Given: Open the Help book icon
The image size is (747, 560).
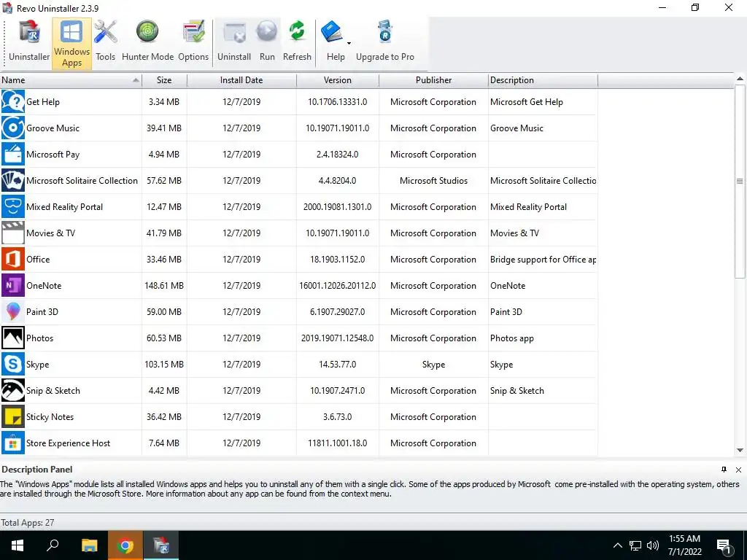Looking at the screenshot, I should tap(332, 32).
